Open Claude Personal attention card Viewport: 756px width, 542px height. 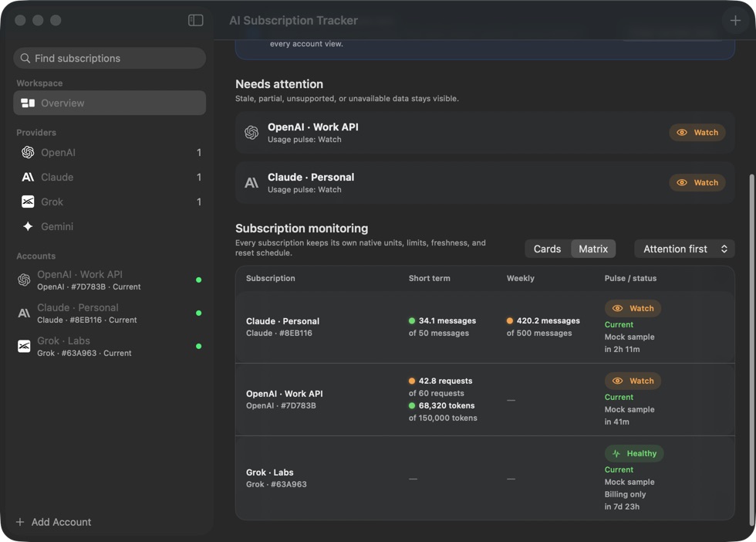click(x=485, y=182)
